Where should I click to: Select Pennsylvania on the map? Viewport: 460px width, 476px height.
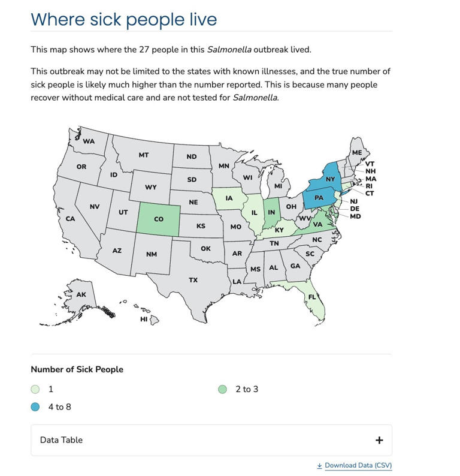point(319,198)
